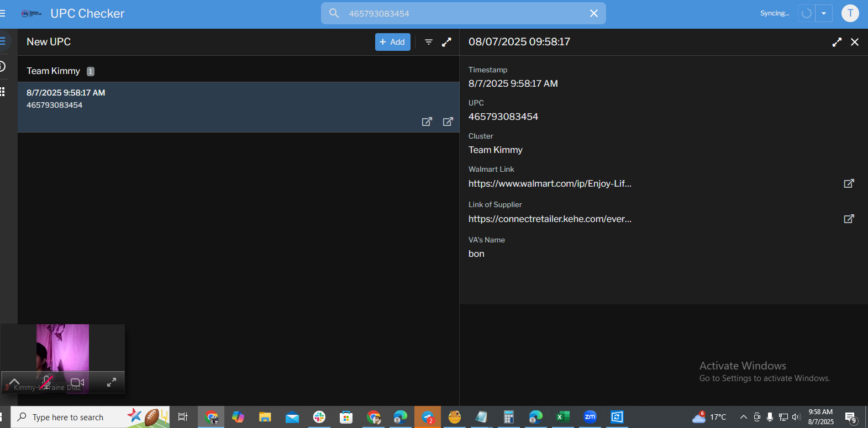
Task: Open first external link icon on list row
Action: click(x=427, y=121)
